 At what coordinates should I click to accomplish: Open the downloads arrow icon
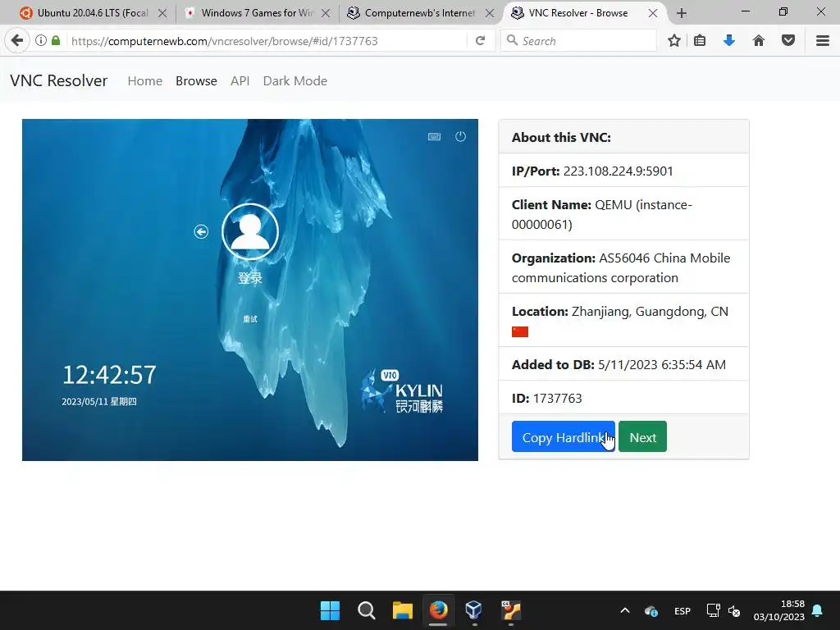[729, 41]
